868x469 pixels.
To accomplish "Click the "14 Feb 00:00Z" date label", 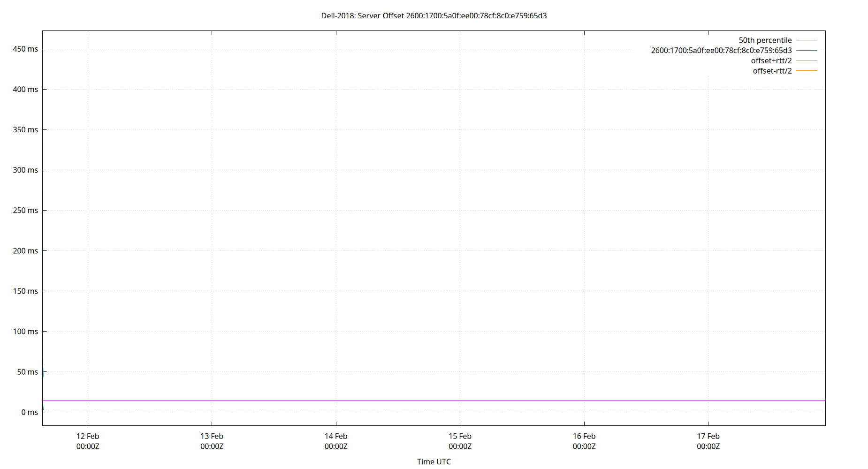I will point(336,441).
